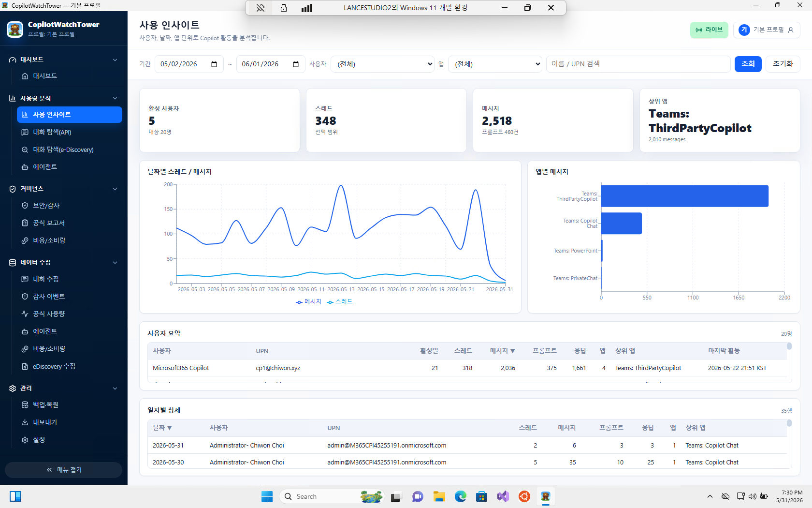812x508 pixels.
Task: Open the 사용자 filter dropdown
Action: pyautogui.click(x=382, y=64)
